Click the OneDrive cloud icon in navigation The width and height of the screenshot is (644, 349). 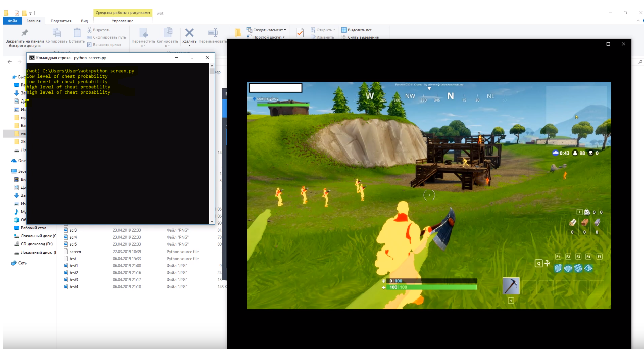[14, 161]
